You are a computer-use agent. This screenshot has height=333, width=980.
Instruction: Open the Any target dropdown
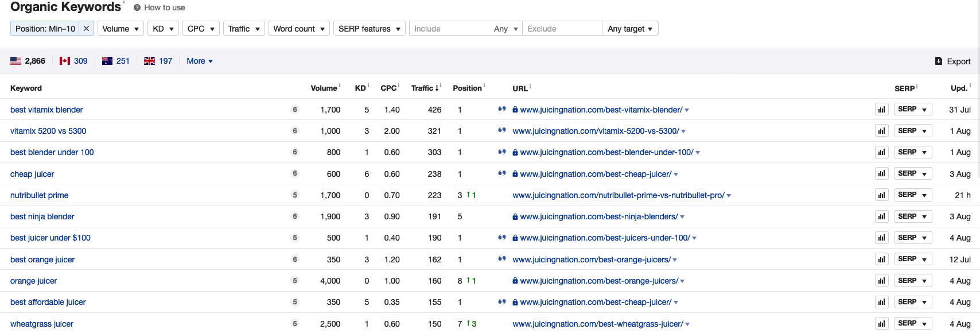(630, 29)
